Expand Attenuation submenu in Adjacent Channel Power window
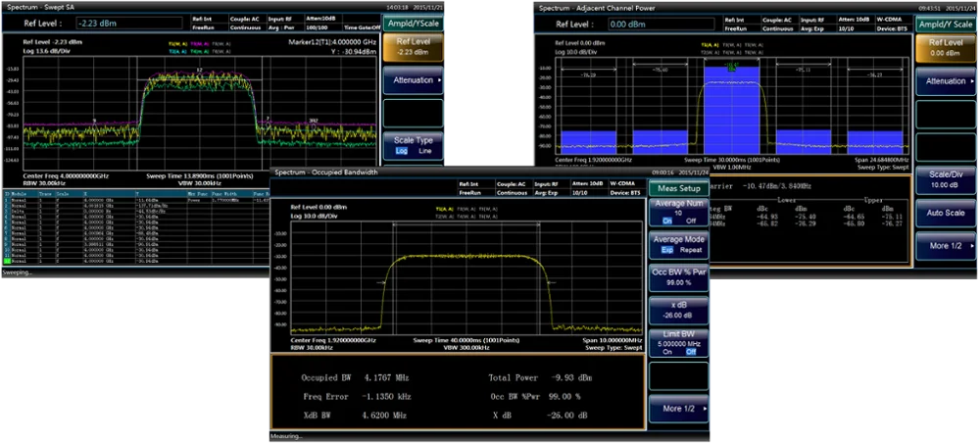The image size is (980, 444). [x=946, y=81]
